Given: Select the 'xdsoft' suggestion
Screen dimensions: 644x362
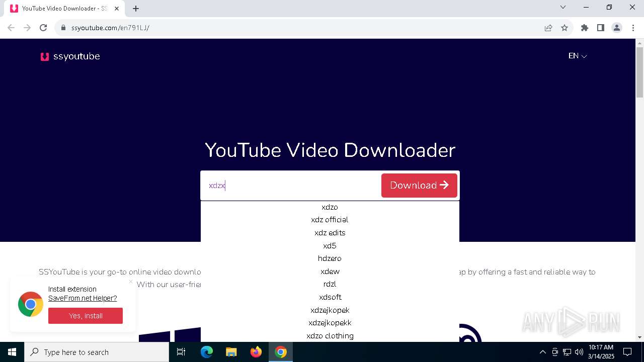Looking at the screenshot, I should 330,297.
